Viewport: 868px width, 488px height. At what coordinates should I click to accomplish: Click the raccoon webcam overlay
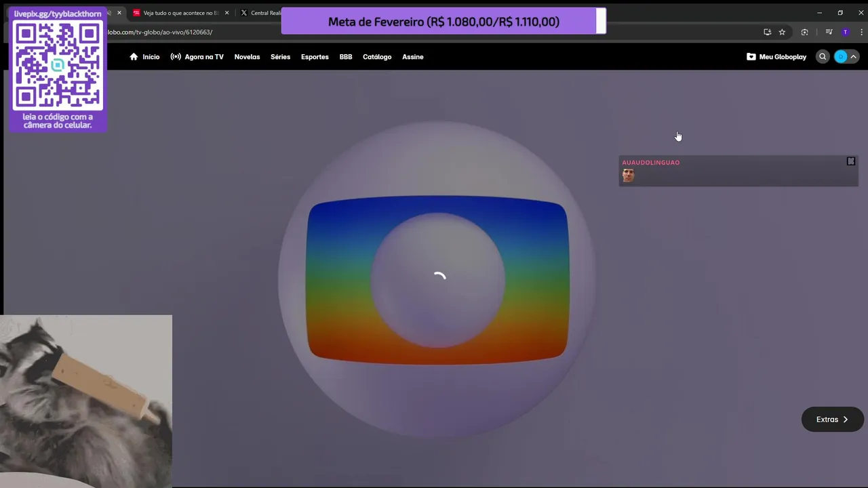[x=86, y=401]
